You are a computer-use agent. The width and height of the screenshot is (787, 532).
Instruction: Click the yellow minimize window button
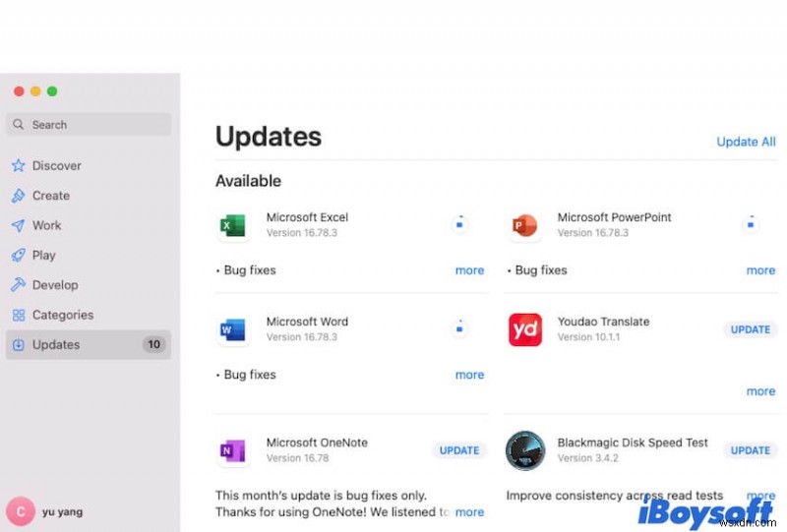click(x=35, y=91)
